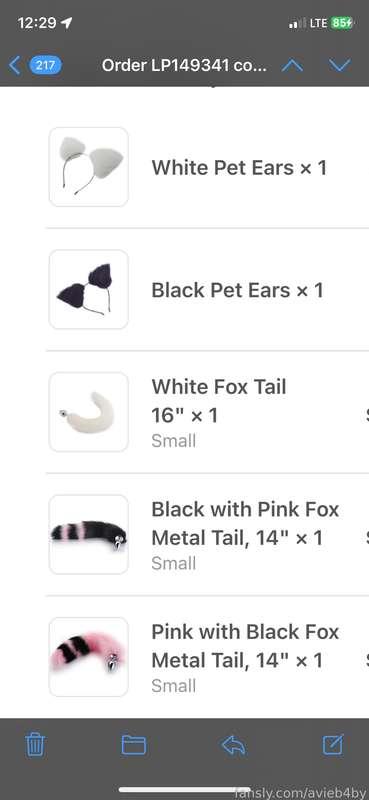Open the move-to-folder icon

point(134,745)
